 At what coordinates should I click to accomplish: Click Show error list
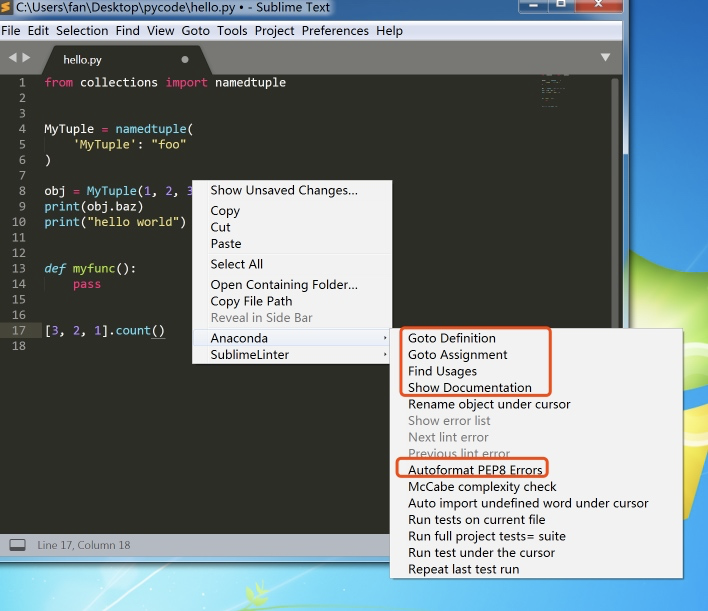click(x=536, y=421)
